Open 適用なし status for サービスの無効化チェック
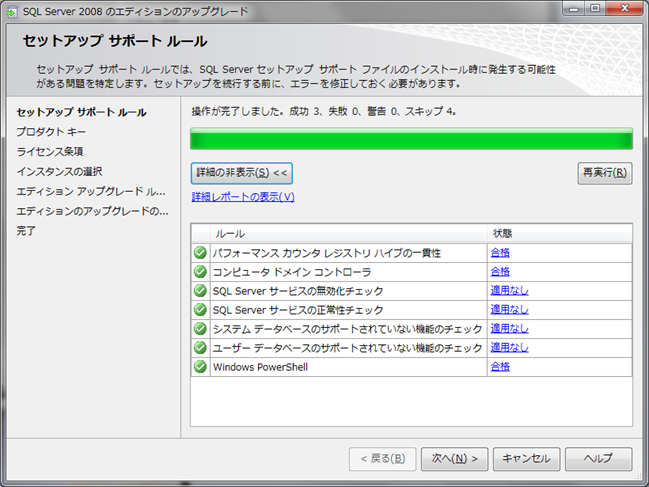The width and height of the screenshot is (649, 487). click(x=510, y=290)
